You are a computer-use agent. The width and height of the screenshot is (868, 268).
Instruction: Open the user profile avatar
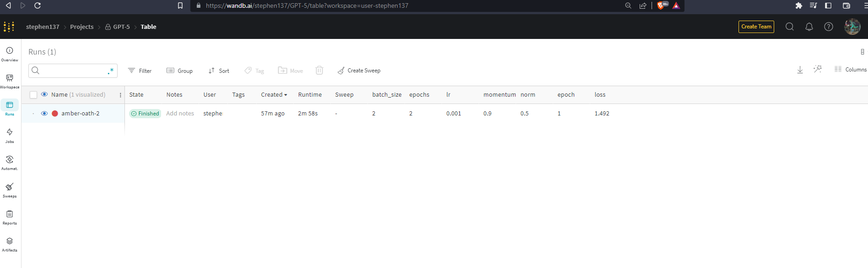click(852, 27)
